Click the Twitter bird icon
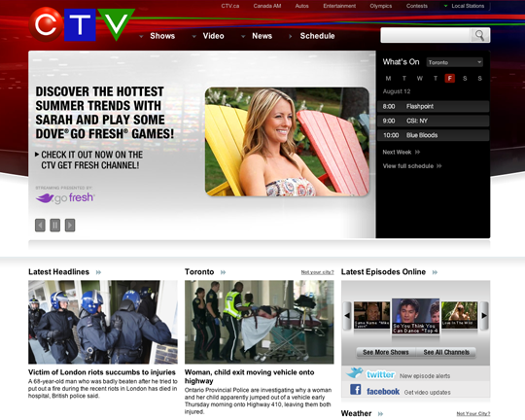 [355, 373]
